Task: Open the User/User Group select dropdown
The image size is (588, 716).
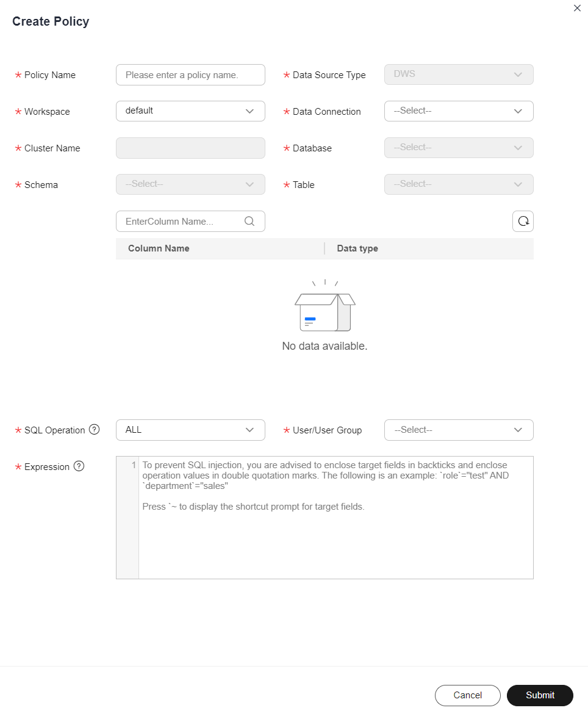Action: point(459,430)
